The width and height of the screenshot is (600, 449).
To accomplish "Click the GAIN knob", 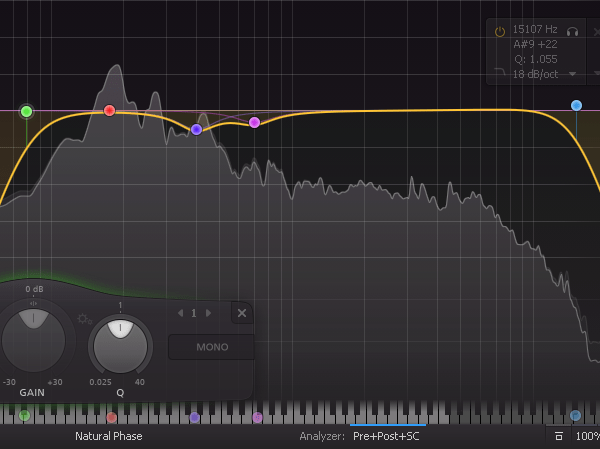I will 33,338.
